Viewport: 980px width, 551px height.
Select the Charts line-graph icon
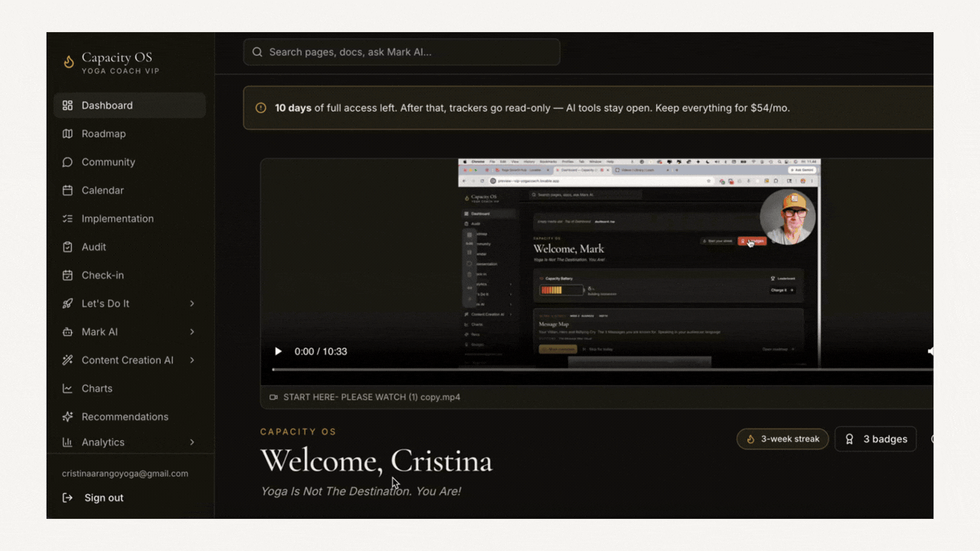[x=67, y=389]
